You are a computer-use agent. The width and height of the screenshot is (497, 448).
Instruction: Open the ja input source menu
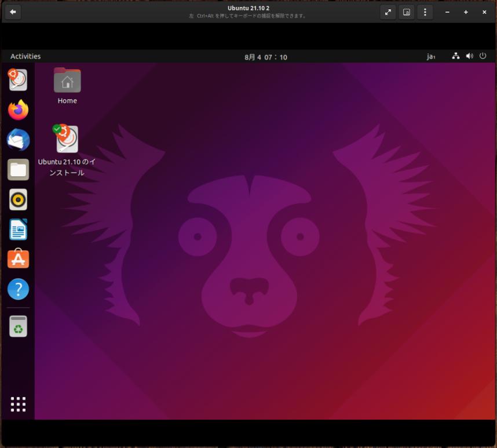click(x=431, y=57)
